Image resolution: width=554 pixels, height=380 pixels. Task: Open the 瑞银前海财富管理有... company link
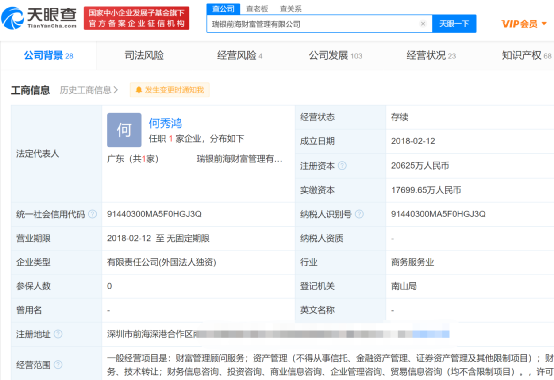(240, 159)
